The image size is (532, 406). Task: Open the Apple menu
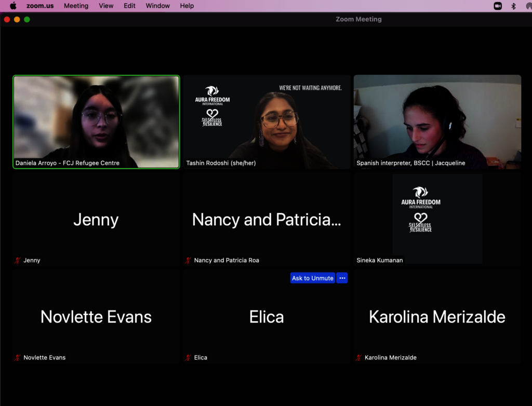coord(13,6)
